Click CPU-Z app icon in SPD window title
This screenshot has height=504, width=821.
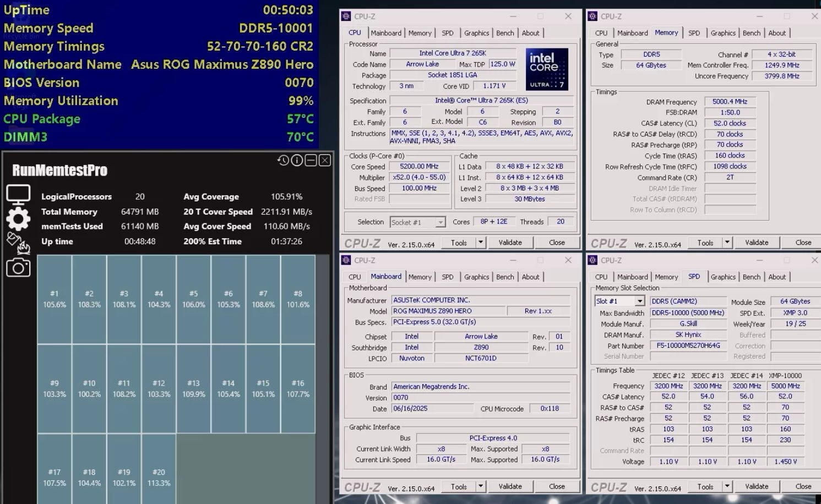592,260
